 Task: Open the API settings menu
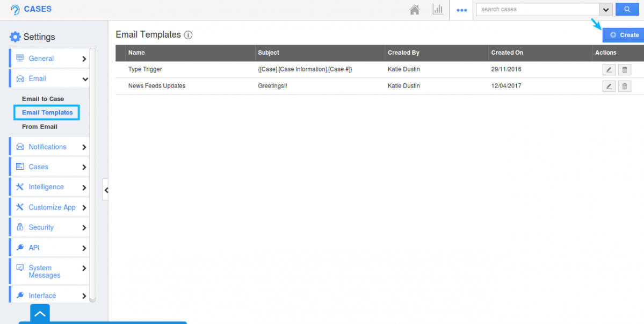click(x=49, y=247)
